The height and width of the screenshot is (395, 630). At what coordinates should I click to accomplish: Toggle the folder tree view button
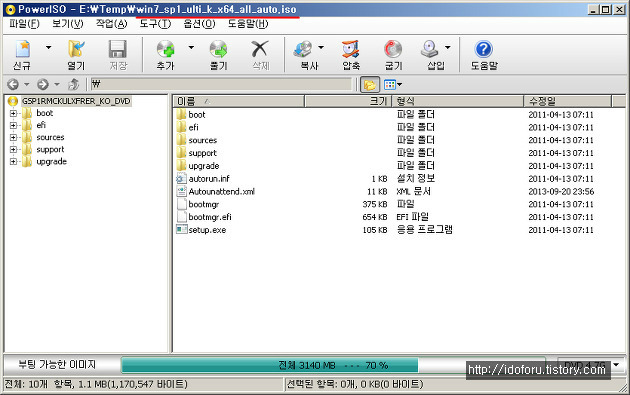pyautogui.click(x=370, y=84)
